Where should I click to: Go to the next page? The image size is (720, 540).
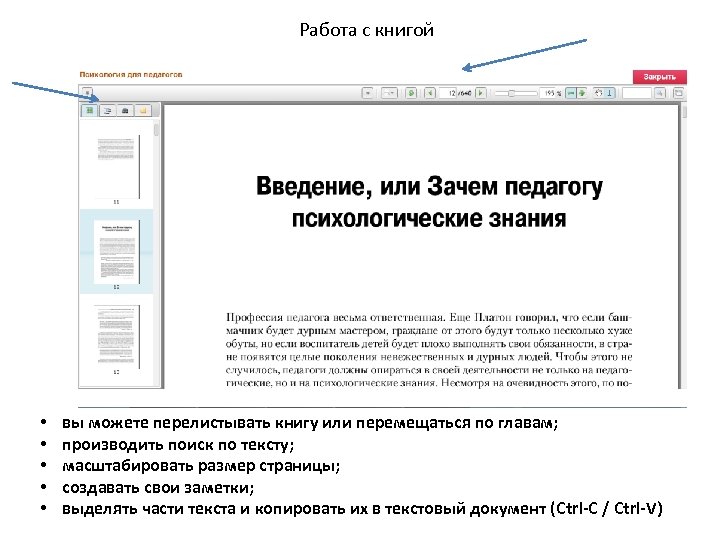[481, 93]
